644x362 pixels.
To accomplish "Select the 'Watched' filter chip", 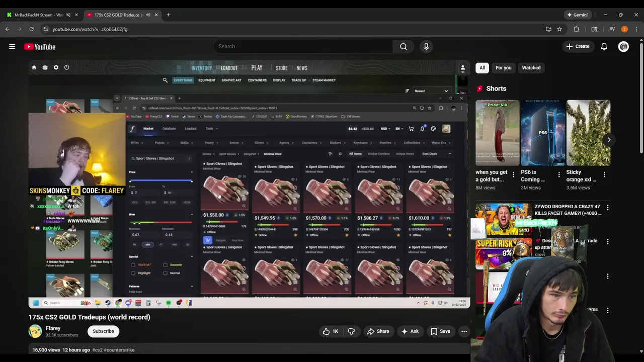I will pyautogui.click(x=531, y=68).
